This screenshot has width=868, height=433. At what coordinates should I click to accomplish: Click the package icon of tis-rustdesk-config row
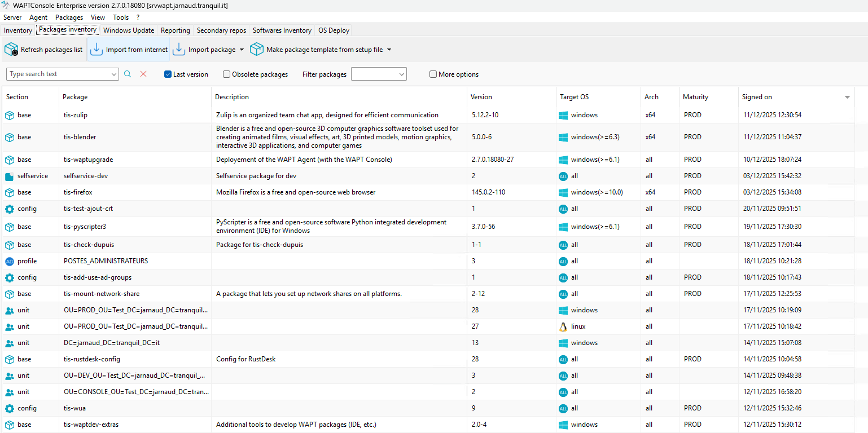[10, 359]
